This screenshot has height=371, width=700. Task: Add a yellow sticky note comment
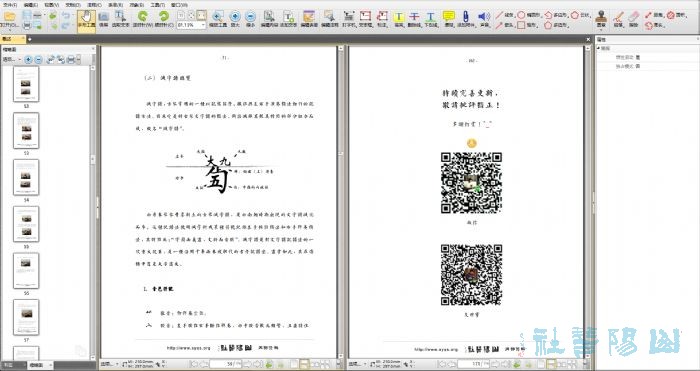point(449,20)
